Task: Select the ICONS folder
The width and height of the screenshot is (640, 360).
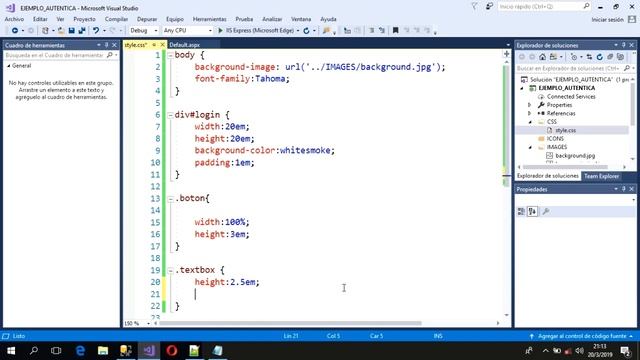Action: (555, 139)
